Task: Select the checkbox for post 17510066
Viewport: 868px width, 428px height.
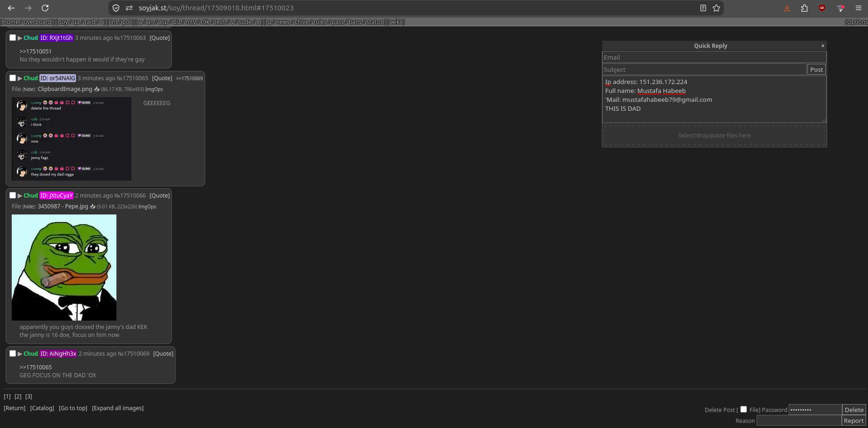Action: tap(13, 195)
